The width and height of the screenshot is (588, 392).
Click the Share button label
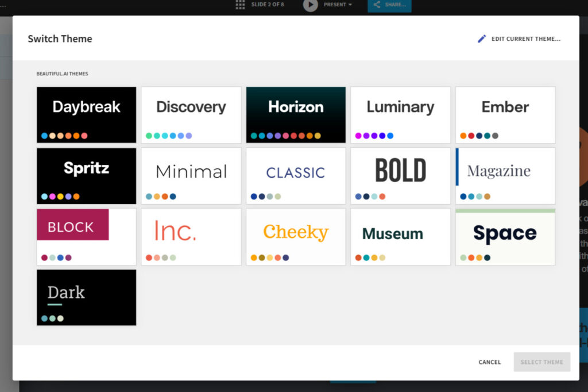coord(395,5)
